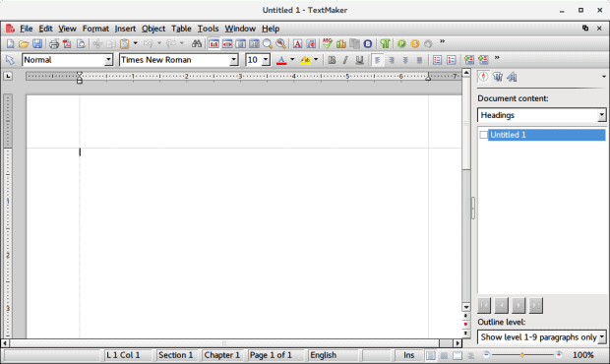The width and height of the screenshot is (610, 364).
Task: Create a new document via toolbar icon
Action: (x=11, y=43)
